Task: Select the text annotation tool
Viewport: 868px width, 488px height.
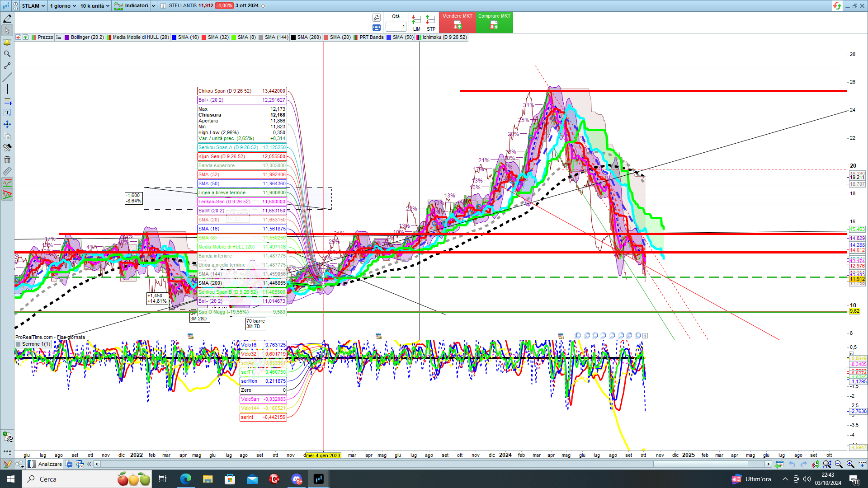Action: pyautogui.click(x=7, y=113)
